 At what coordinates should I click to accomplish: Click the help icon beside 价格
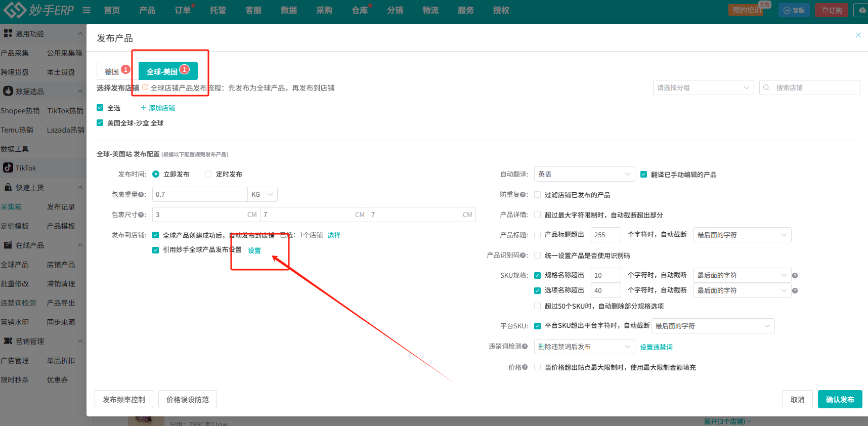[x=525, y=367]
